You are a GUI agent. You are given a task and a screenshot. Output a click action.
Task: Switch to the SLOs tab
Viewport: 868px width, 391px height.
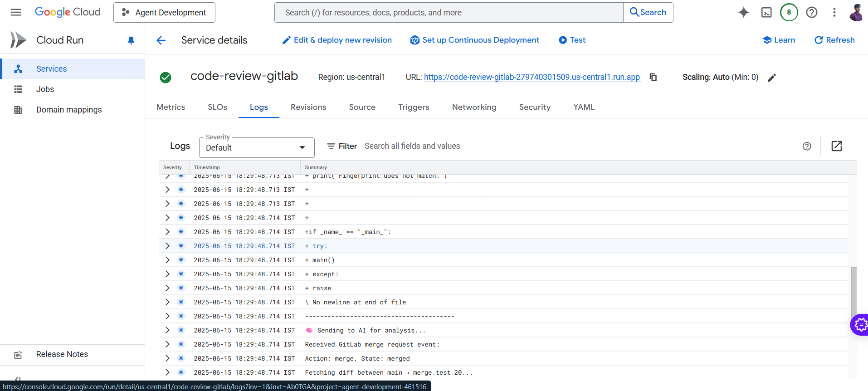tap(217, 107)
